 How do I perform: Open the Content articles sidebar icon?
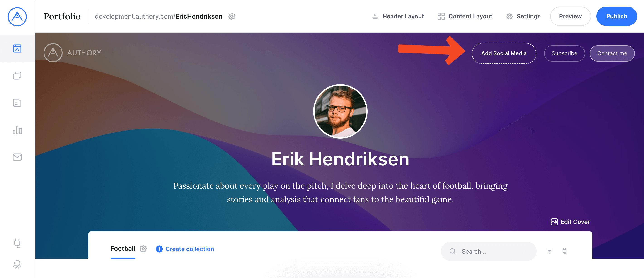pos(17,103)
